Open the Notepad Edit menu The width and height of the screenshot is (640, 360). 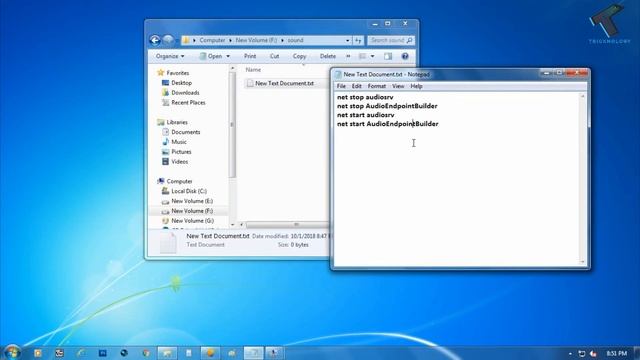[357, 86]
